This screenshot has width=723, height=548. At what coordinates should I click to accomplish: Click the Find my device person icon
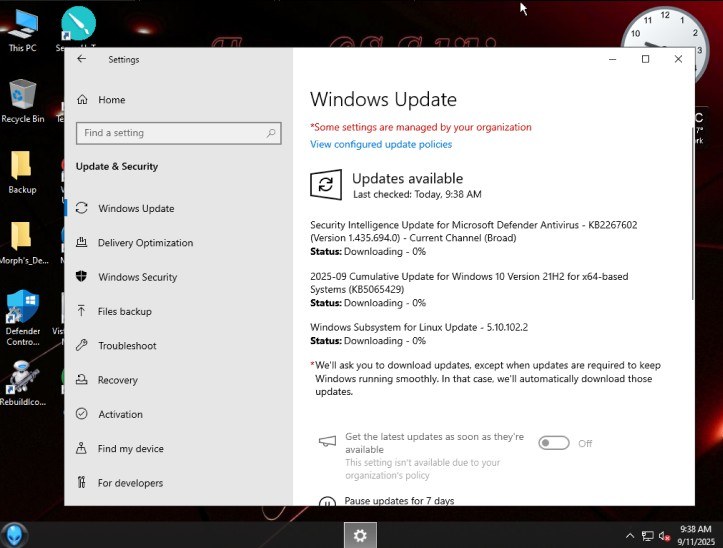tap(82, 448)
